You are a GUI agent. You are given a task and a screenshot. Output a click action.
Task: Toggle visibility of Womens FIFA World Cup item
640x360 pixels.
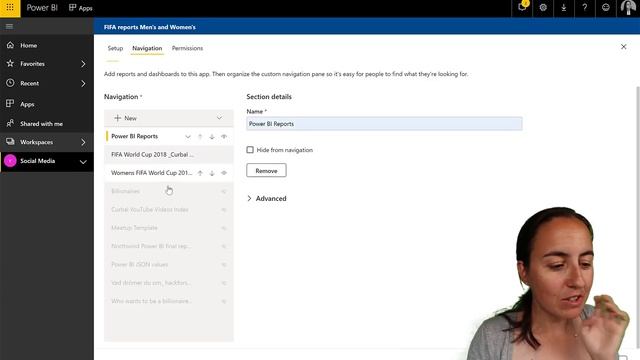pyautogui.click(x=224, y=173)
